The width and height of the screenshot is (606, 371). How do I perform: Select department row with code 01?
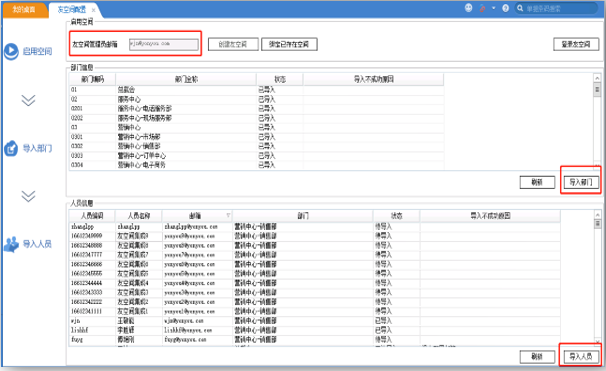[257, 90]
